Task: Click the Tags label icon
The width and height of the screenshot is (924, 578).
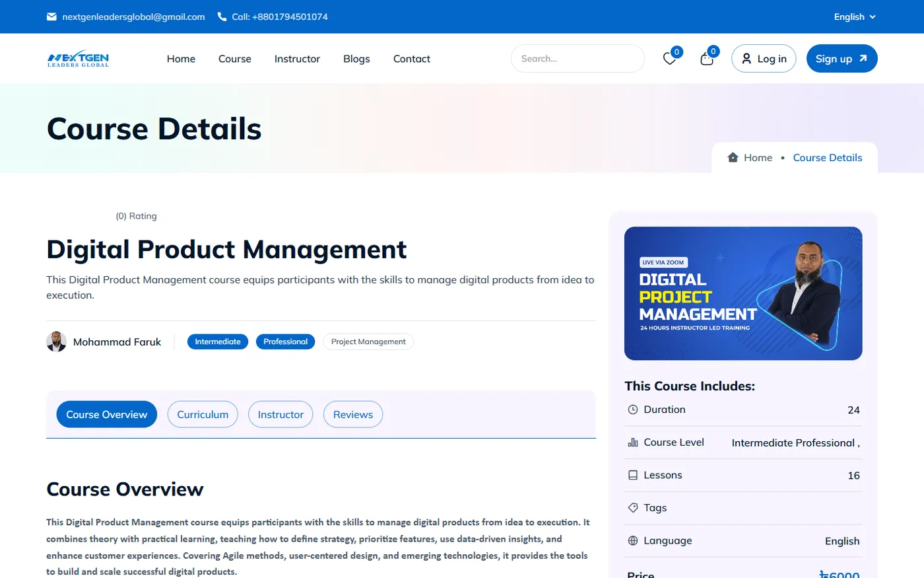Action: pos(633,508)
